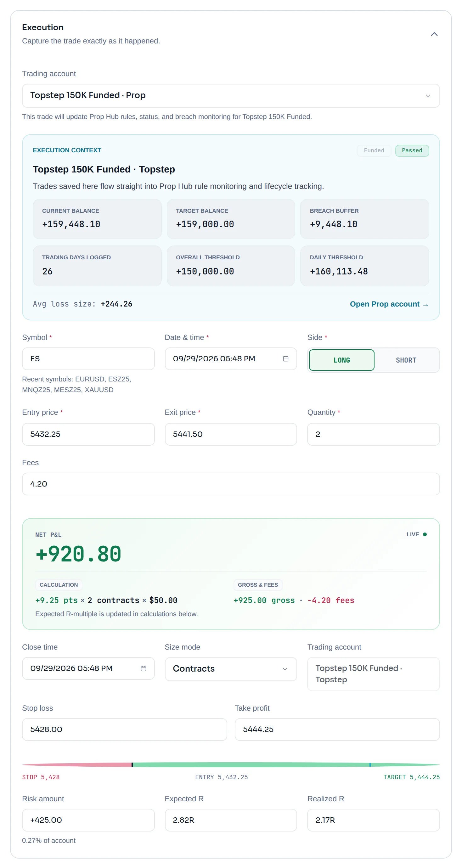
Task: Click the exit marker on the risk bar
Action: pos(370,765)
